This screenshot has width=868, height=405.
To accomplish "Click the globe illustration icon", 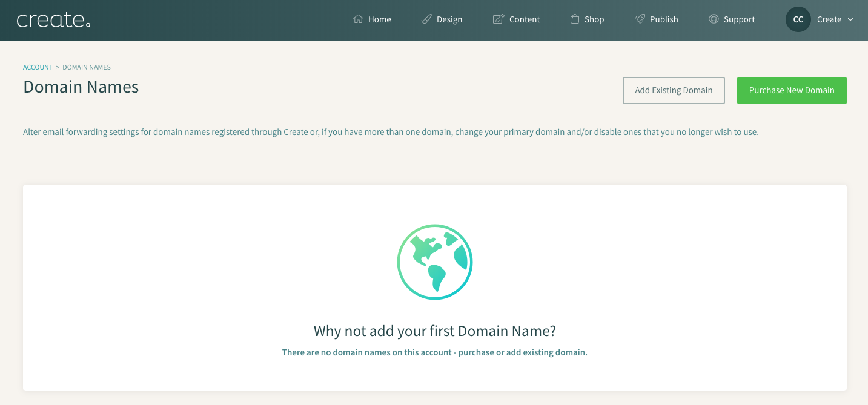I will click(x=435, y=262).
